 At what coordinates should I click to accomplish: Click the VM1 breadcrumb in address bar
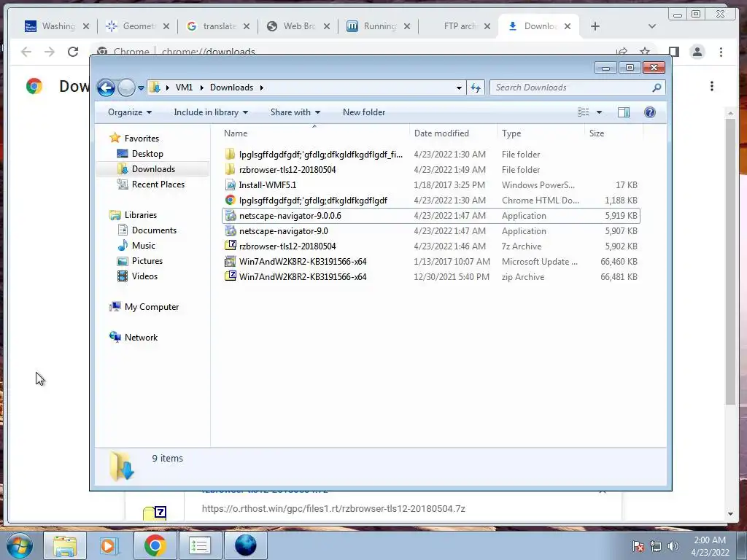[184, 87]
